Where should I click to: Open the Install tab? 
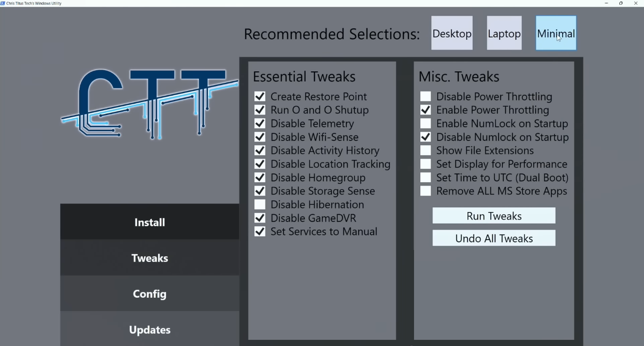[x=150, y=222]
